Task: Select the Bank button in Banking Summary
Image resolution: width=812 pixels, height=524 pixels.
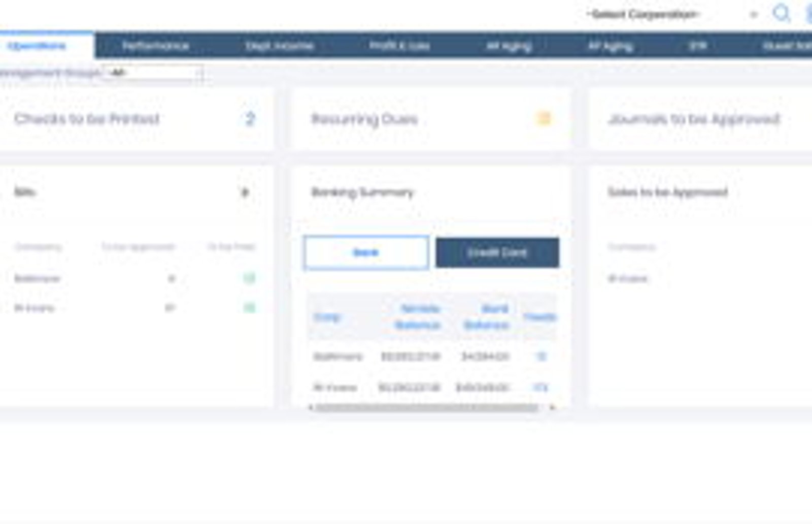Action: click(366, 252)
